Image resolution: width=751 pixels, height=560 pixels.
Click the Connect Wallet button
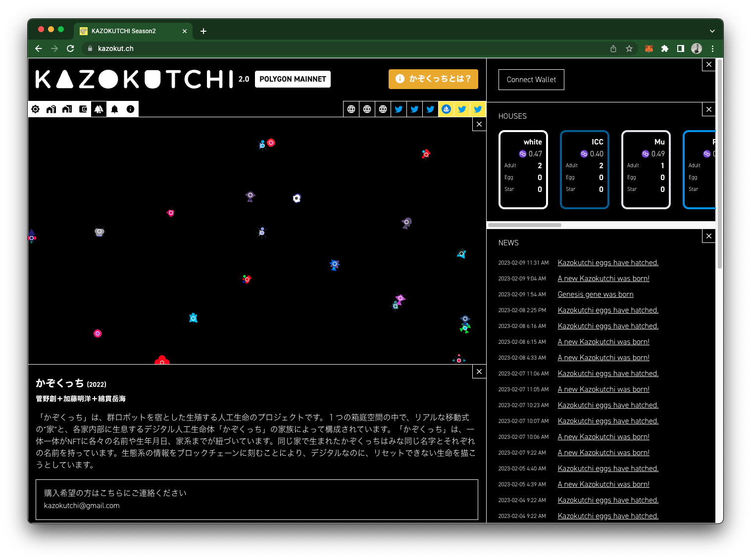click(531, 80)
